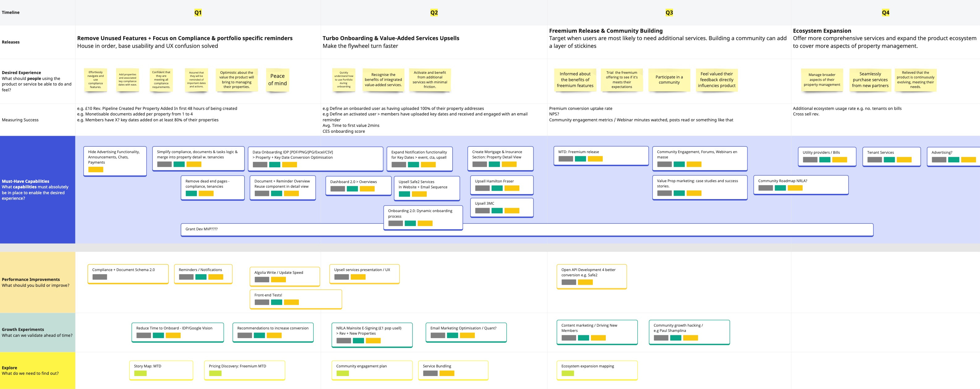This screenshot has height=389, width=980.
Task: Select 'Feel valued their feedback' sticky note
Action: 717,80
